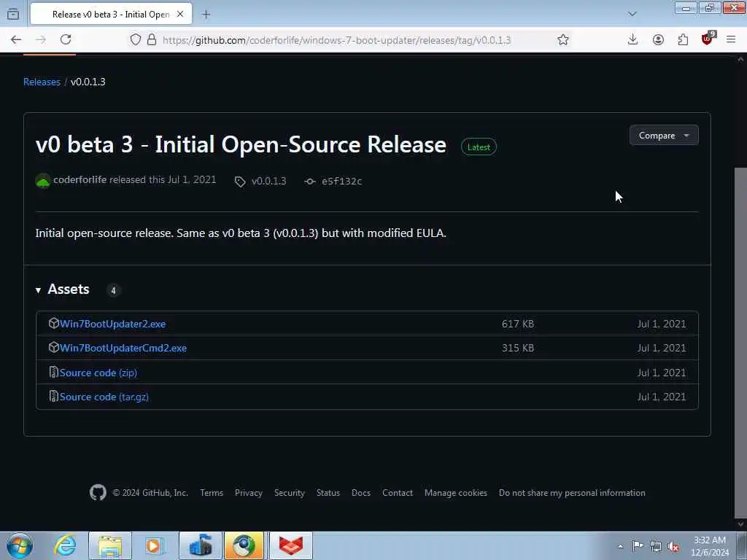
Task: Open the Status footer link
Action: [x=328, y=493]
